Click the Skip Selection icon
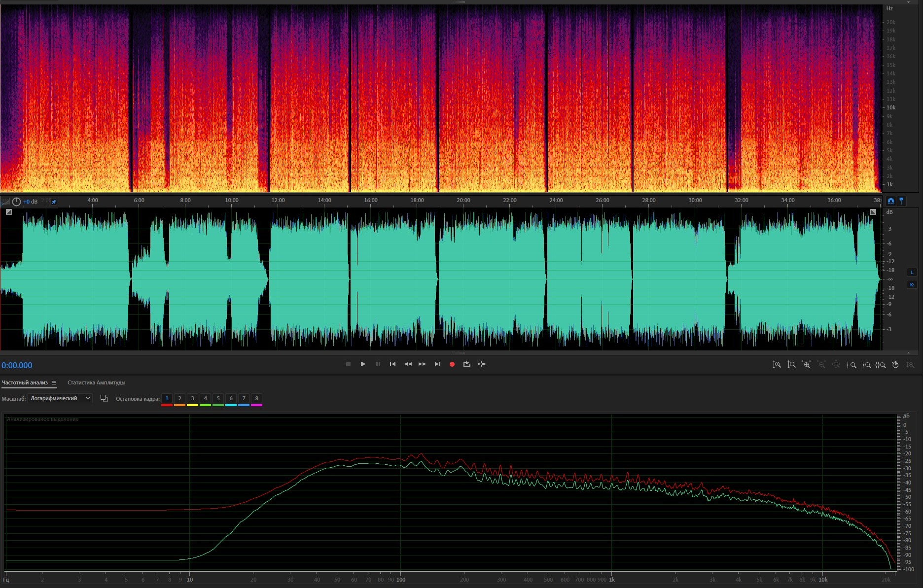The image size is (923, 588). [x=482, y=364]
